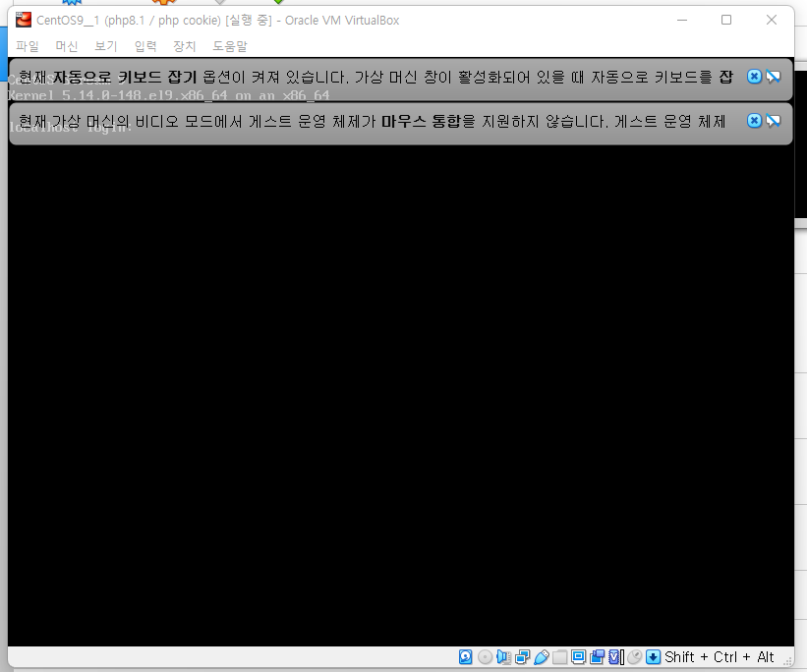807x672 pixels.
Task: Click the Shift + Ctrl + Alt host key label
Action: click(x=719, y=657)
